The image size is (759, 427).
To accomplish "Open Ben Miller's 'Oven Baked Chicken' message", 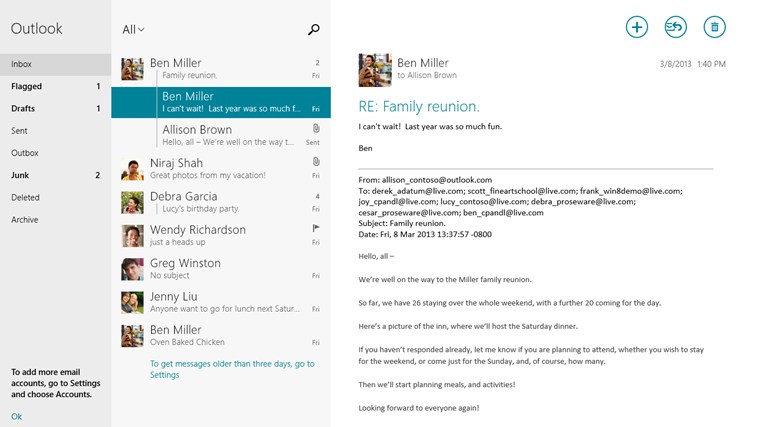I will point(221,336).
